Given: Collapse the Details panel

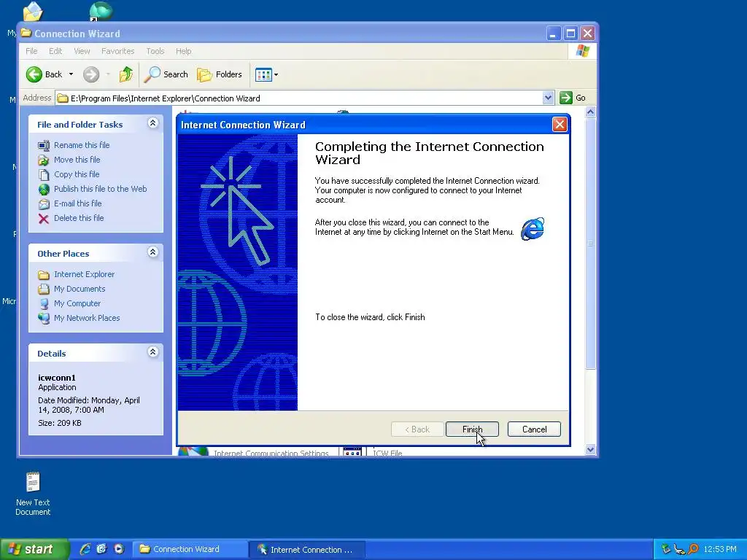Looking at the screenshot, I should click(152, 352).
